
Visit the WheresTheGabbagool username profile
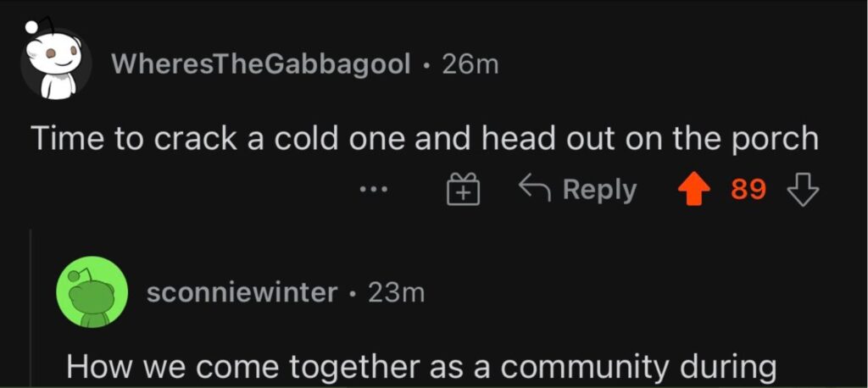click(x=261, y=64)
